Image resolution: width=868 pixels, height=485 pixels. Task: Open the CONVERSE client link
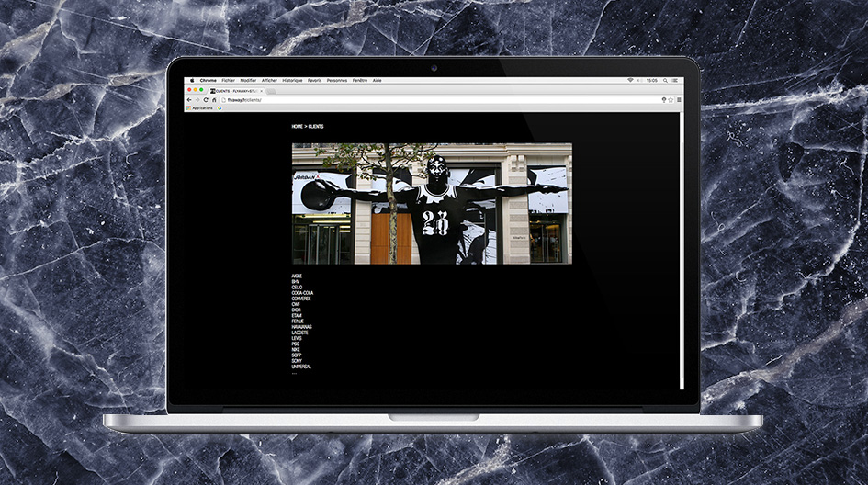301,299
